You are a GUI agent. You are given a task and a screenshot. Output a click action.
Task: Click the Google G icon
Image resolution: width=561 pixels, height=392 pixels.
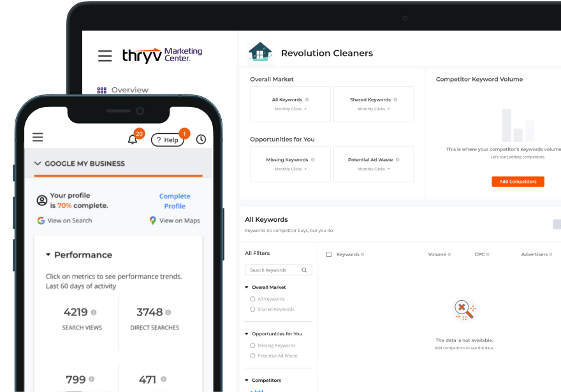pos(41,221)
